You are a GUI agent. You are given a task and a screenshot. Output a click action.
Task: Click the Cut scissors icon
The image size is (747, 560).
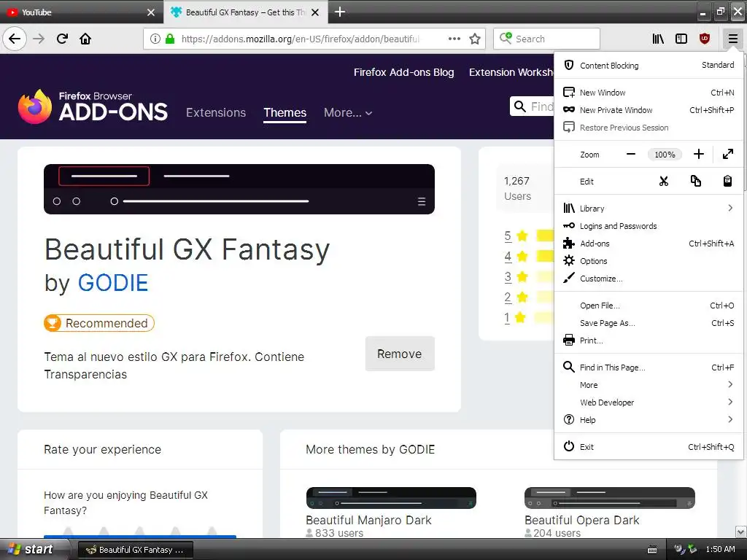click(664, 182)
